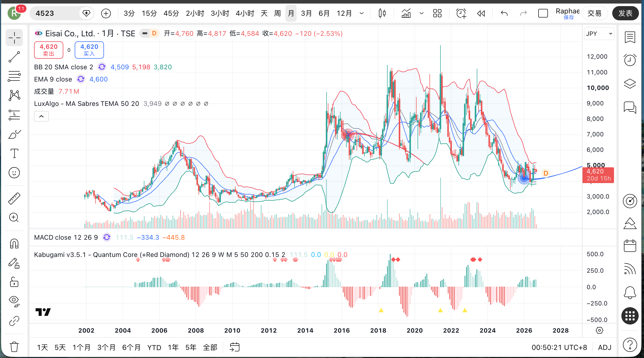Open the target screener panel
The height and width of the screenshot is (358, 644).
630,201
